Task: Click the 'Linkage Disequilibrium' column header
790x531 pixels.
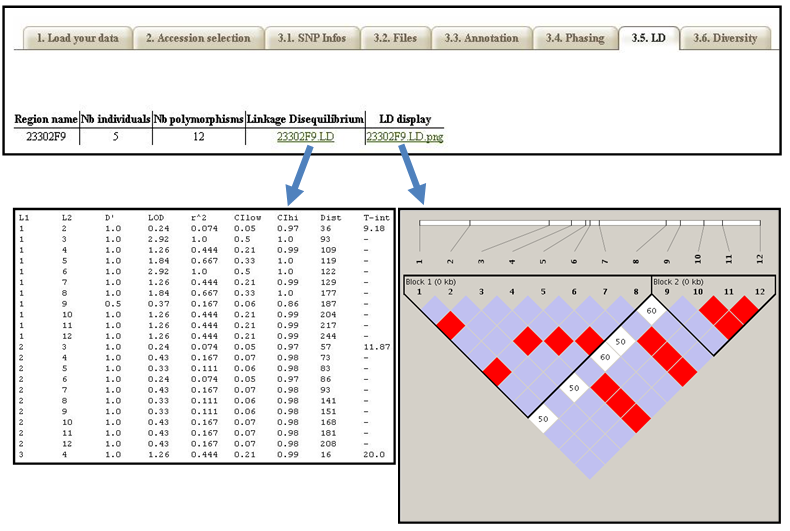Action: point(305,119)
